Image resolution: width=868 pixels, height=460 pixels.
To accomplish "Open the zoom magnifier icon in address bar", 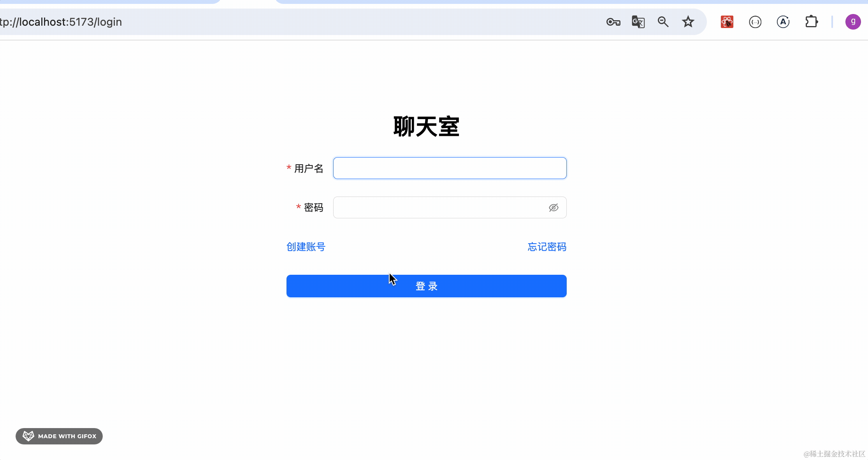I will (663, 22).
